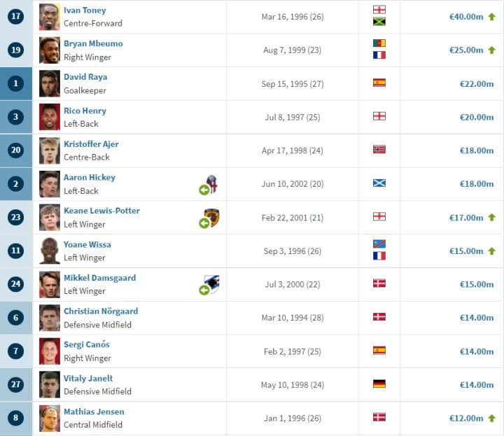
Task: Click shirt number 27 badge
Action: (15, 384)
